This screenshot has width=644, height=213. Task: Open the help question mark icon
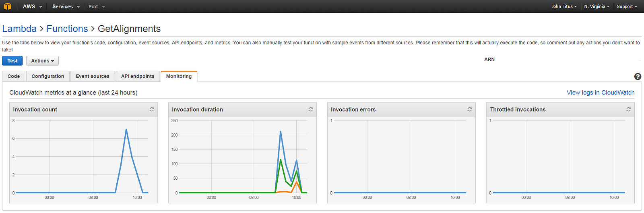(x=638, y=76)
